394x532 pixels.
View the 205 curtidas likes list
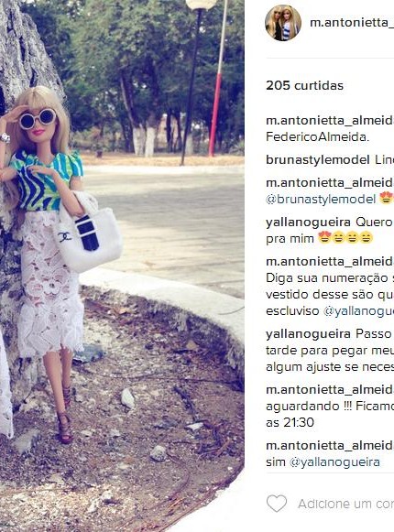pos(305,85)
